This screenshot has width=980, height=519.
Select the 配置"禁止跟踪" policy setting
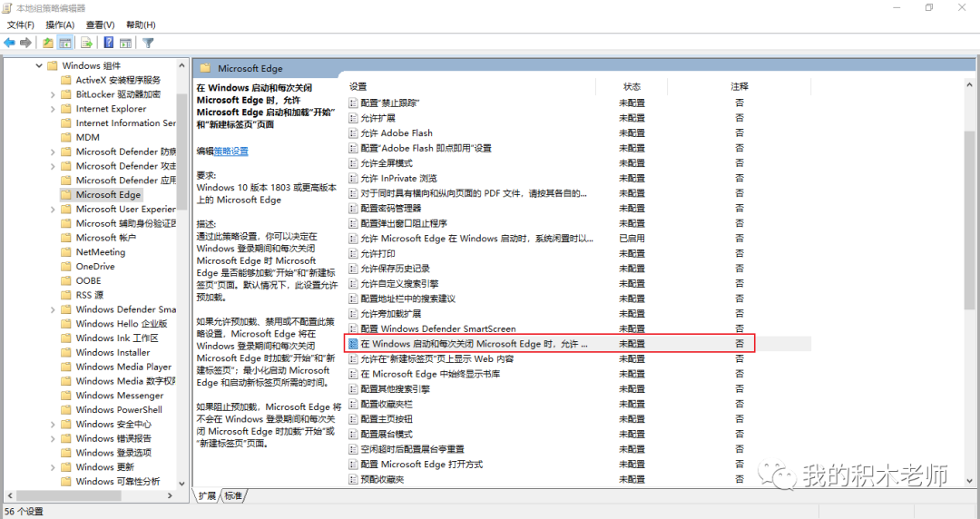[390, 103]
